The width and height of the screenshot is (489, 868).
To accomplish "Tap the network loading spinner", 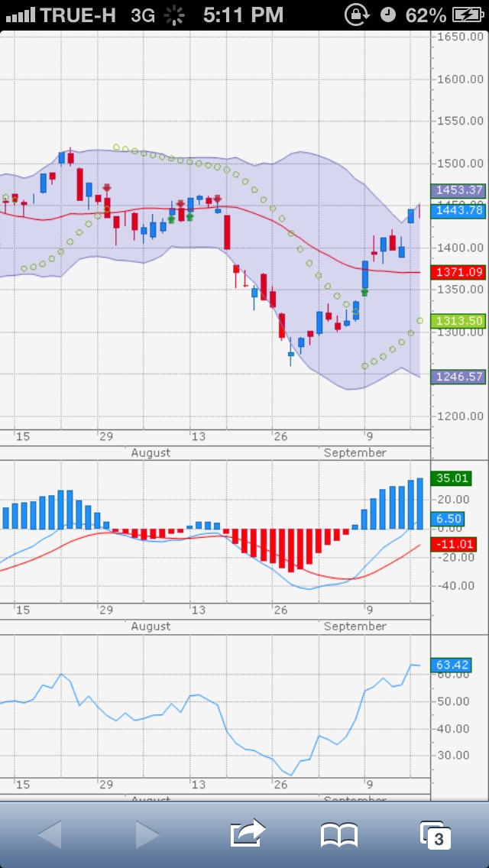I will pos(174,15).
